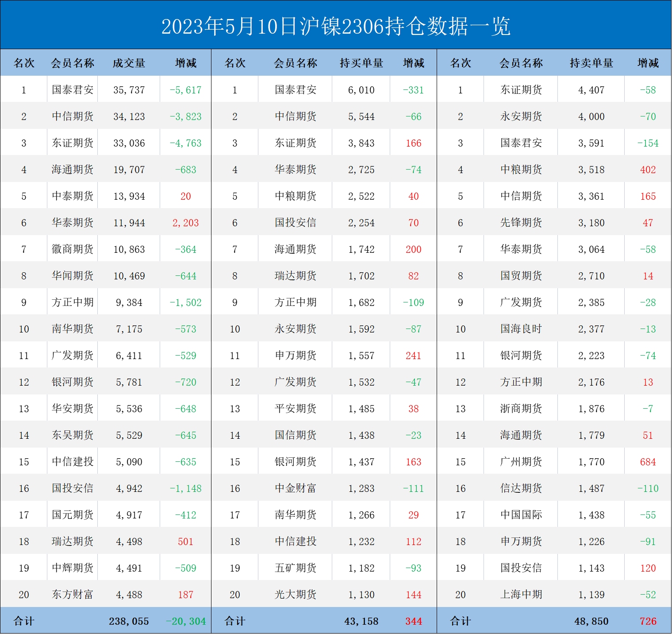Select the long position value 6,010
The height and width of the screenshot is (634, 672).
pos(361,90)
